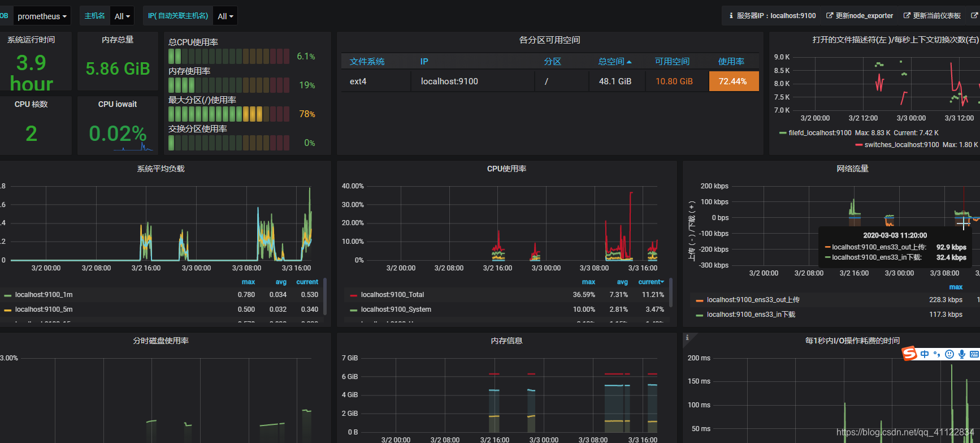
Task: Sort table by 文件系统 column header
Action: click(x=367, y=62)
